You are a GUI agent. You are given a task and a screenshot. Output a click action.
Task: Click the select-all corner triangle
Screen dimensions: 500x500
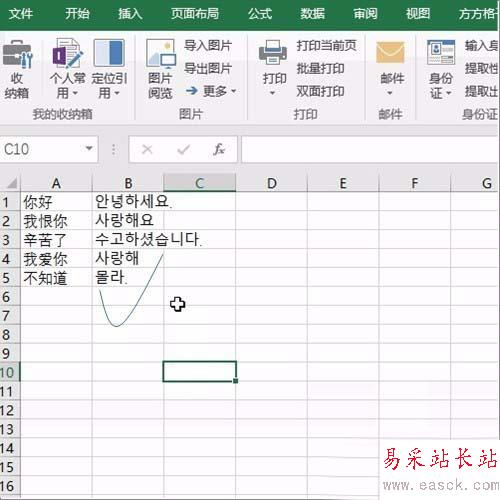click(11, 183)
